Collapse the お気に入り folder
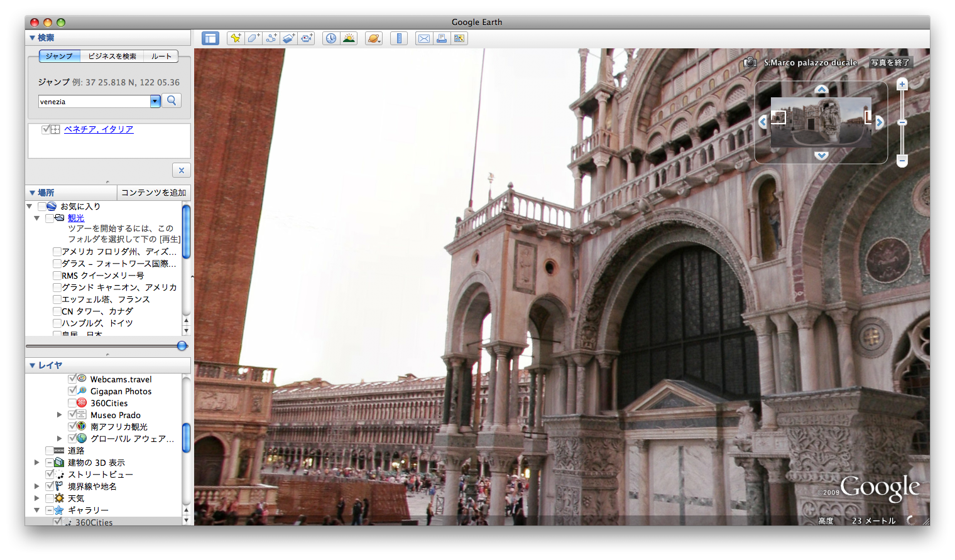 pyautogui.click(x=30, y=206)
